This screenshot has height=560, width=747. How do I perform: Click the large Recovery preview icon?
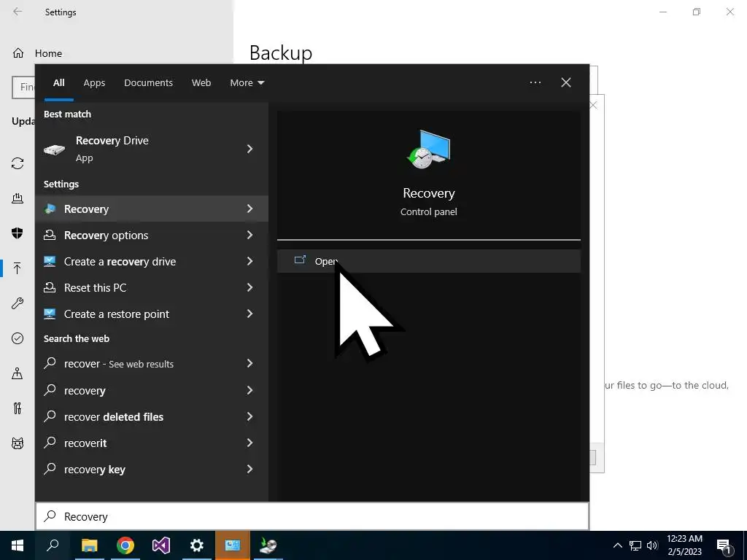coord(428,149)
